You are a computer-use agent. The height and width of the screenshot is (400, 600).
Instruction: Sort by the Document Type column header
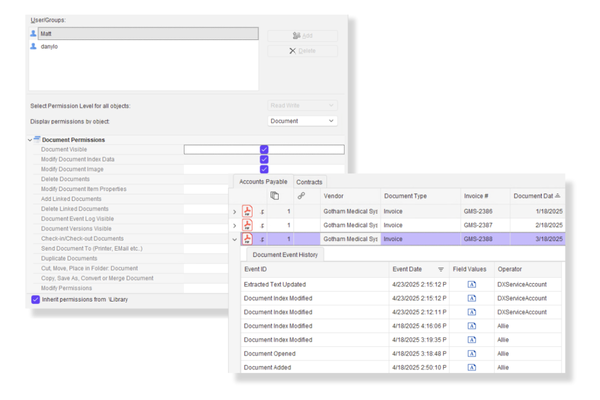coord(421,196)
